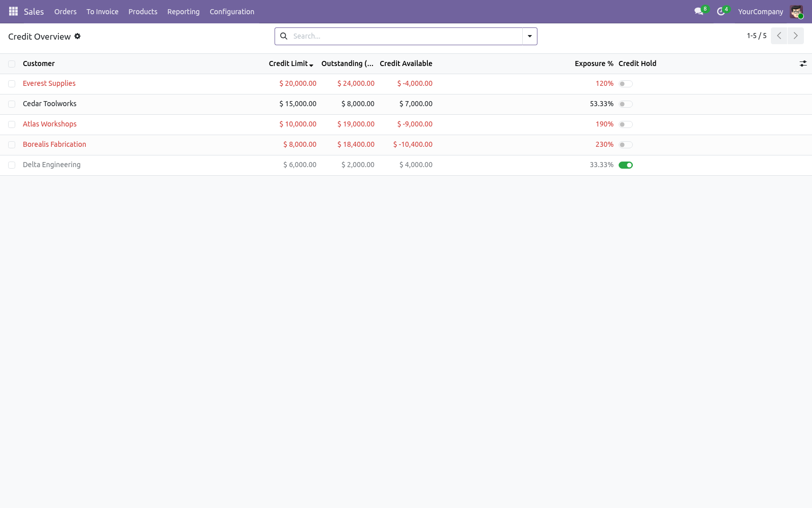Open the Configuration menu
The image size is (812, 508).
click(x=232, y=12)
